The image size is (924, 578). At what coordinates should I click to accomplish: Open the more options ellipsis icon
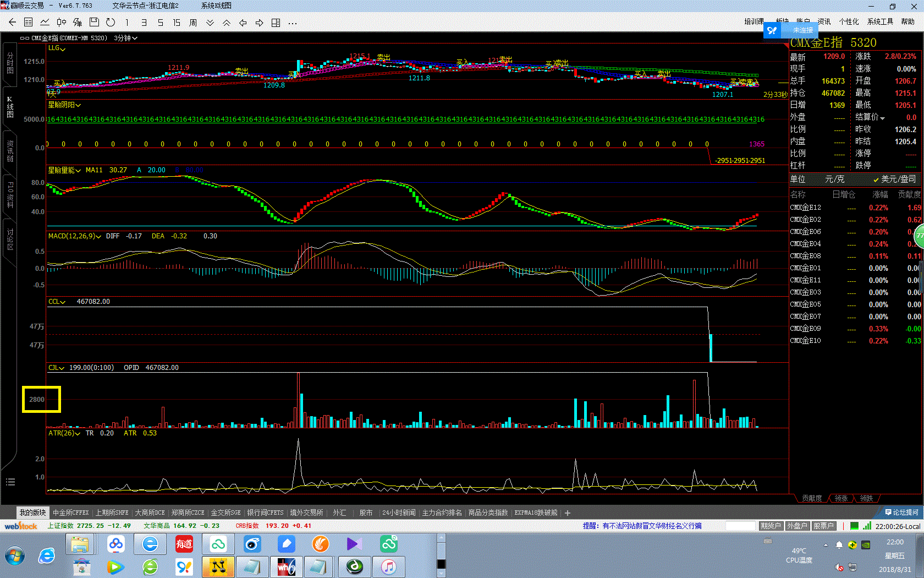tap(292, 23)
